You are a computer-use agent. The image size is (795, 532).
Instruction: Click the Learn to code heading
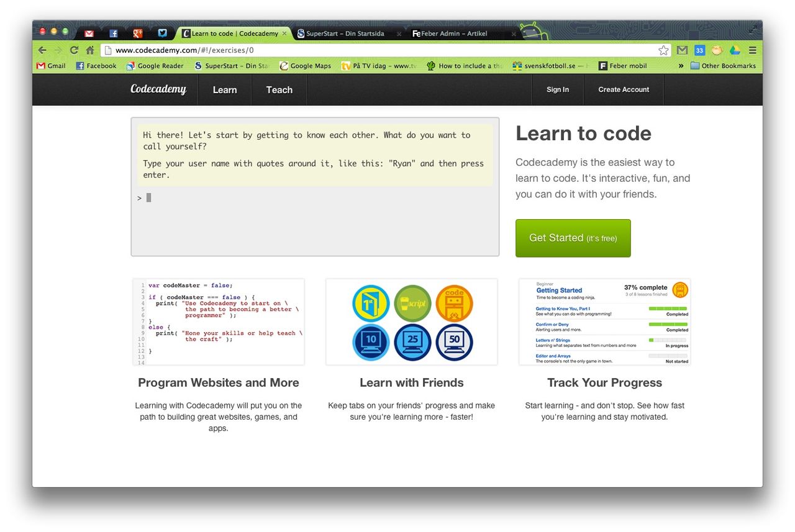584,133
